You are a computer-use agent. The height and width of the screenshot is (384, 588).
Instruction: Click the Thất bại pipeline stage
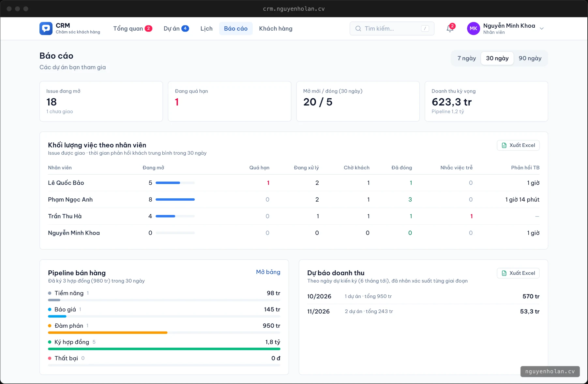pos(164,360)
